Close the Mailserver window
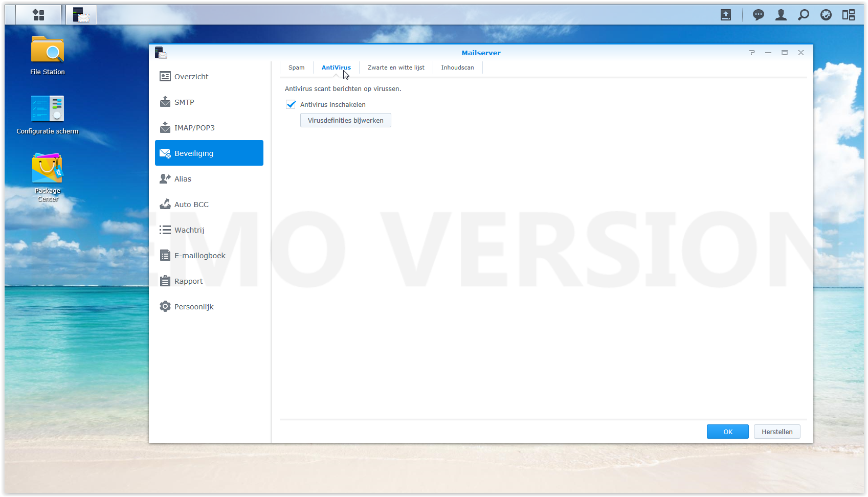This screenshot has width=868, height=497. click(x=801, y=53)
